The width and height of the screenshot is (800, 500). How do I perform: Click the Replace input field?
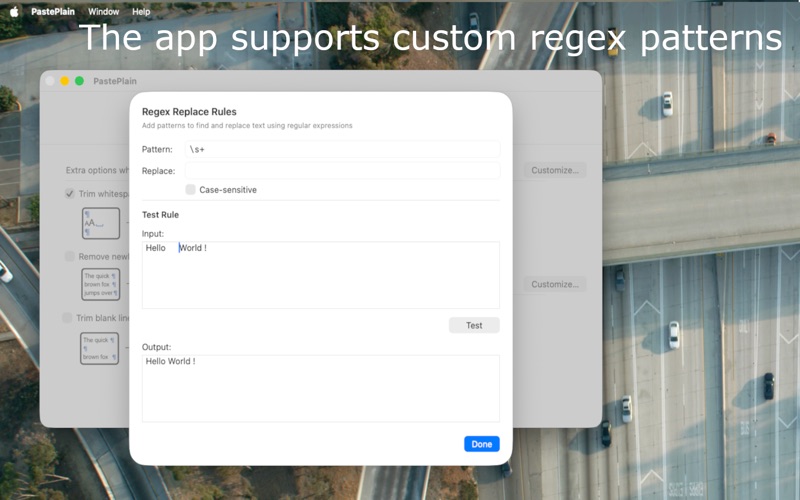tap(342, 170)
